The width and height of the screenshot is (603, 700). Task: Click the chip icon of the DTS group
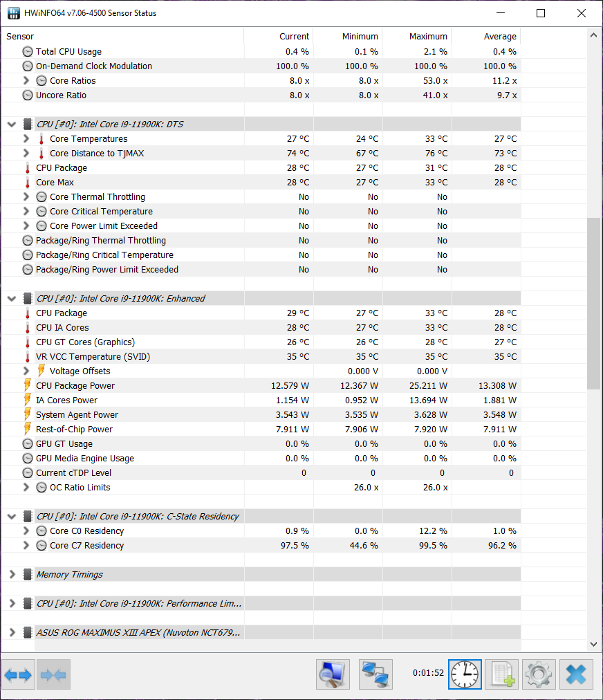pos(28,124)
